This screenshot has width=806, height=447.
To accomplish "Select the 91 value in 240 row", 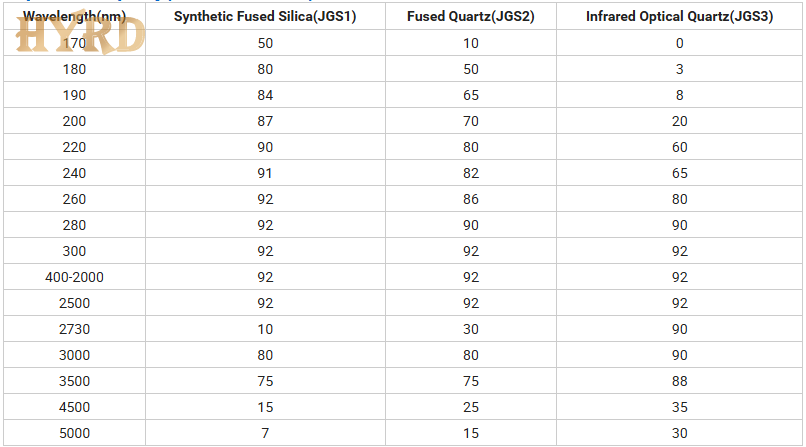I will pyautogui.click(x=265, y=173).
